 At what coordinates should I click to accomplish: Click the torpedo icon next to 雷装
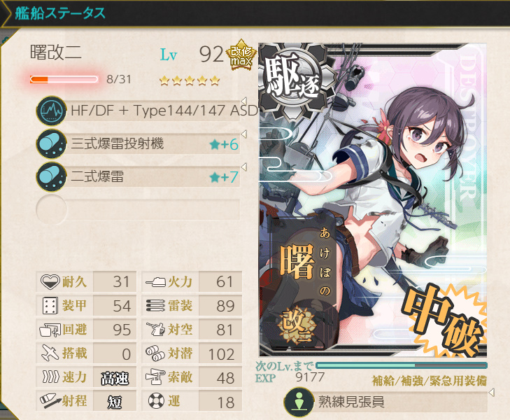pos(156,306)
